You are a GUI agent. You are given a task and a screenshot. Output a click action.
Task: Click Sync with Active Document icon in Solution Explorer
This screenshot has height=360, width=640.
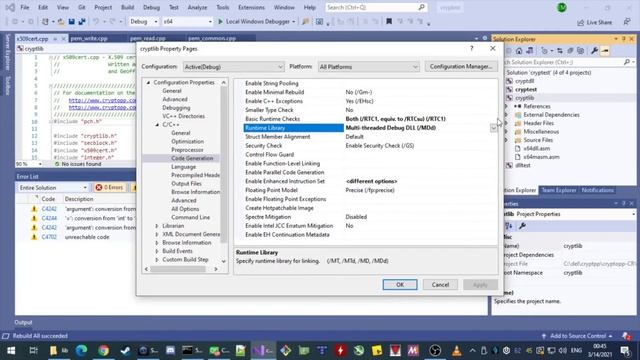pyautogui.click(x=560, y=51)
